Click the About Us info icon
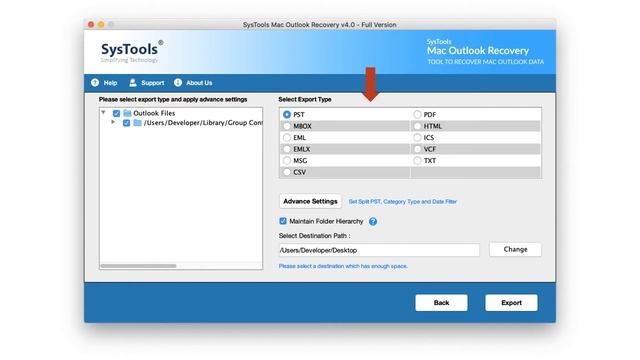 click(x=178, y=82)
